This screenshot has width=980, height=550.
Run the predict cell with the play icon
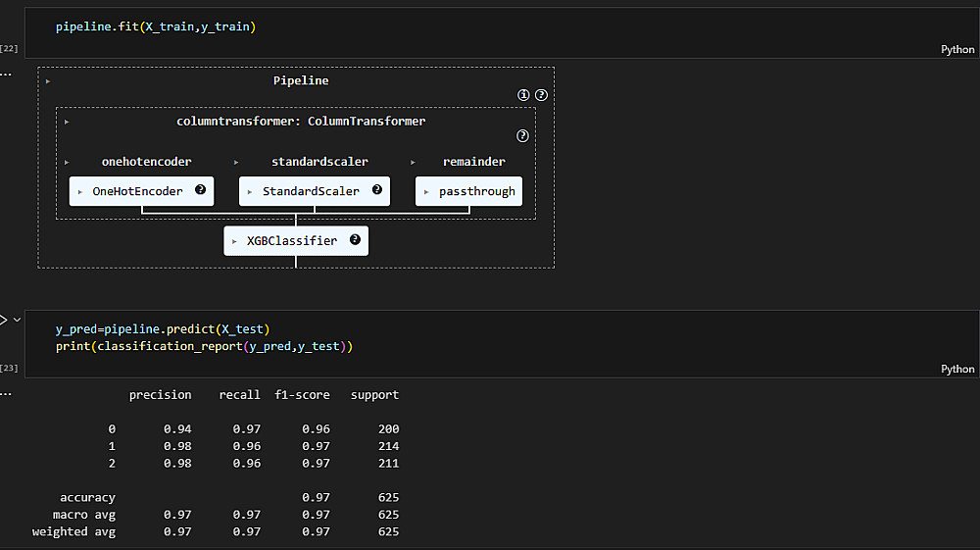click(x=3, y=320)
